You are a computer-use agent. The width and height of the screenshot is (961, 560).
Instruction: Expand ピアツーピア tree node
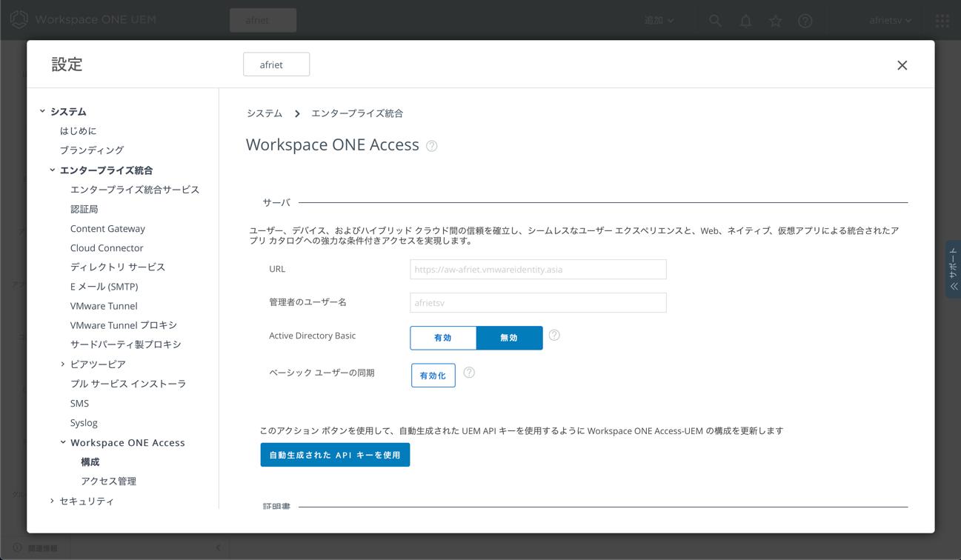pos(63,364)
